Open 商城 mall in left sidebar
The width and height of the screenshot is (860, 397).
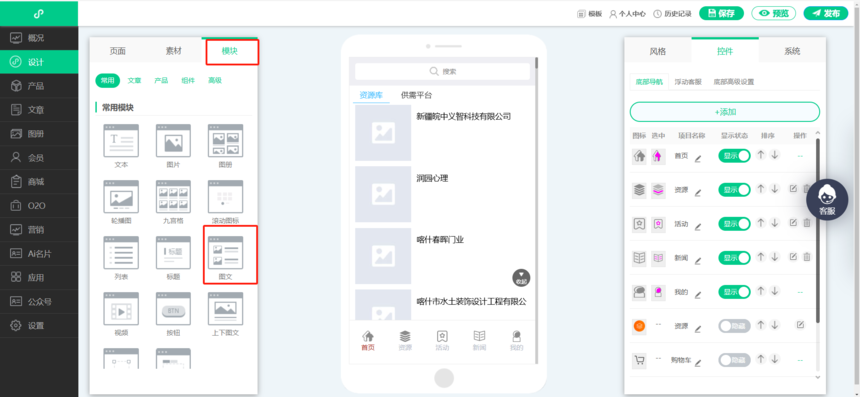coord(39,182)
